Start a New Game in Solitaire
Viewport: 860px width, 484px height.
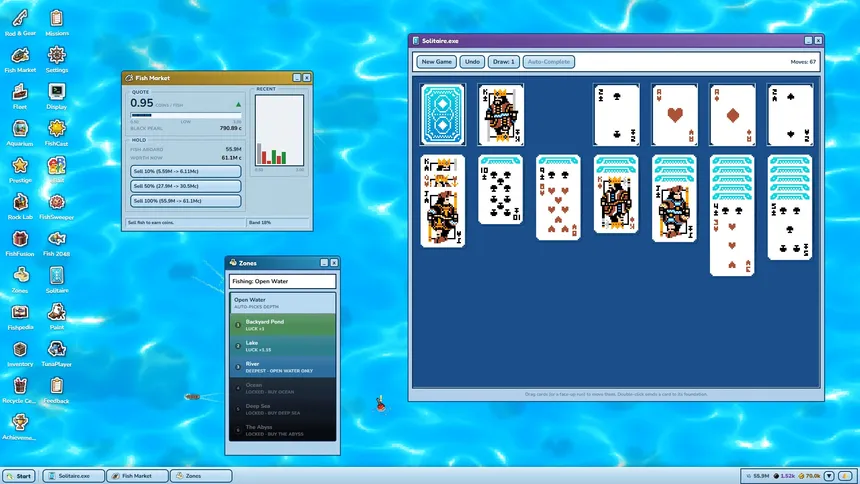(437, 61)
